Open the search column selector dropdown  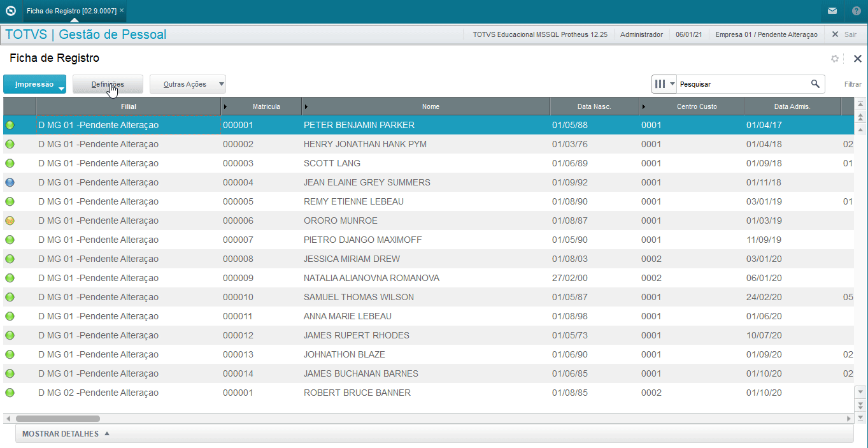(664, 84)
